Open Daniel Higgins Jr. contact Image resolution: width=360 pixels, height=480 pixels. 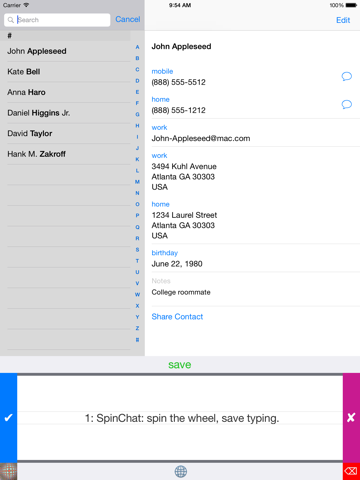click(x=65, y=113)
